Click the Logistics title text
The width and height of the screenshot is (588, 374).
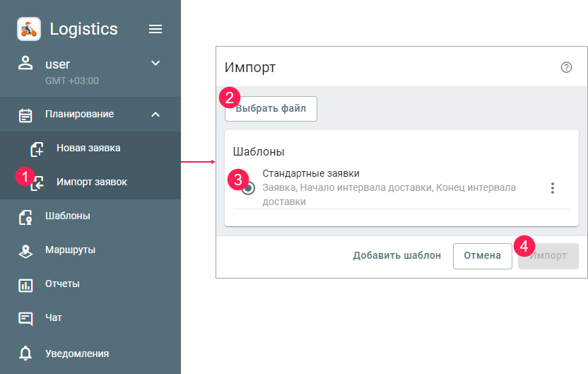click(83, 29)
